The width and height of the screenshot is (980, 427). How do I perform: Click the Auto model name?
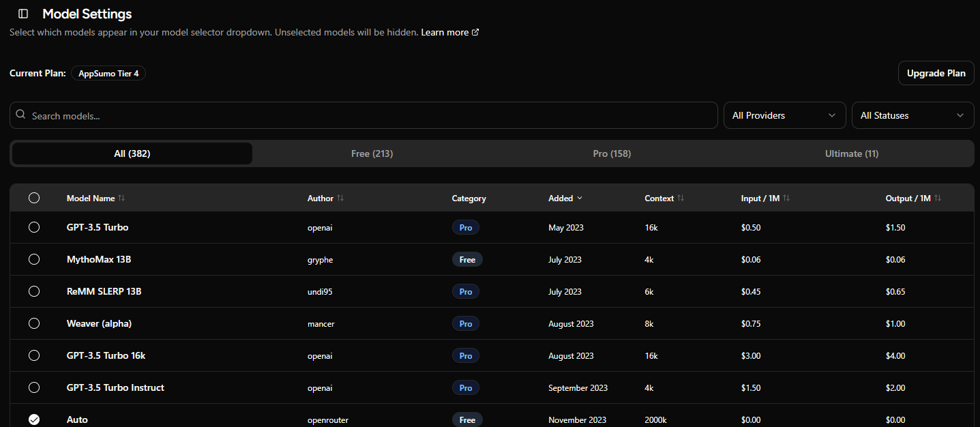[x=77, y=419]
